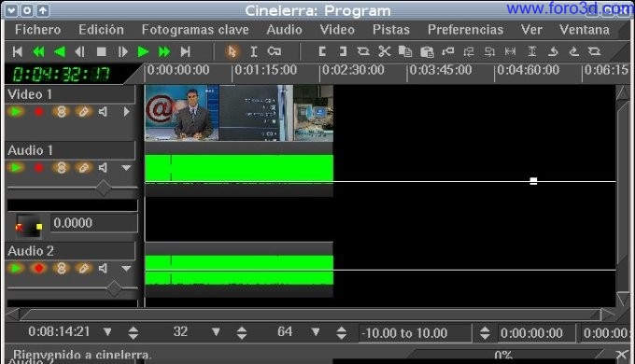The width and height of the screenshot is (635, 364).
Task: Toggle draw media on Video 1
Action: point(83,112)
